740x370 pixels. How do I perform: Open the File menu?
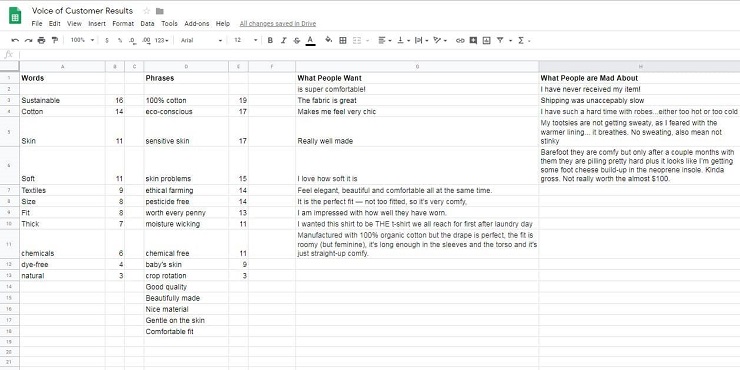[x=37, y=24]
